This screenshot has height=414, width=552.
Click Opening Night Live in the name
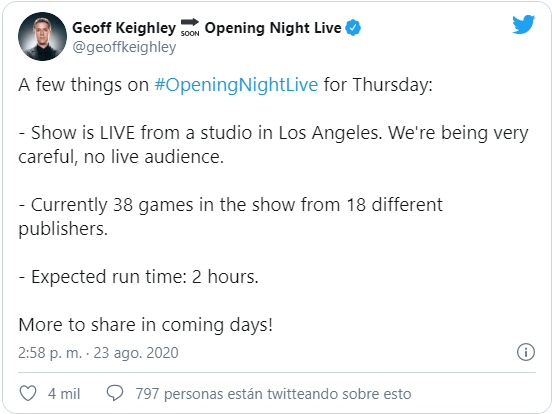(273, 28)
